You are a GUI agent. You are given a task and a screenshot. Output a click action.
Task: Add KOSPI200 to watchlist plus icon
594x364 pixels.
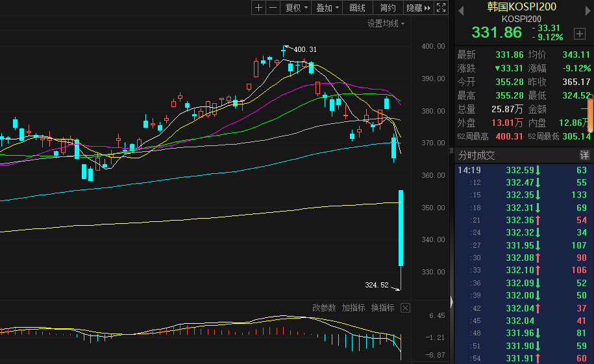580,34
